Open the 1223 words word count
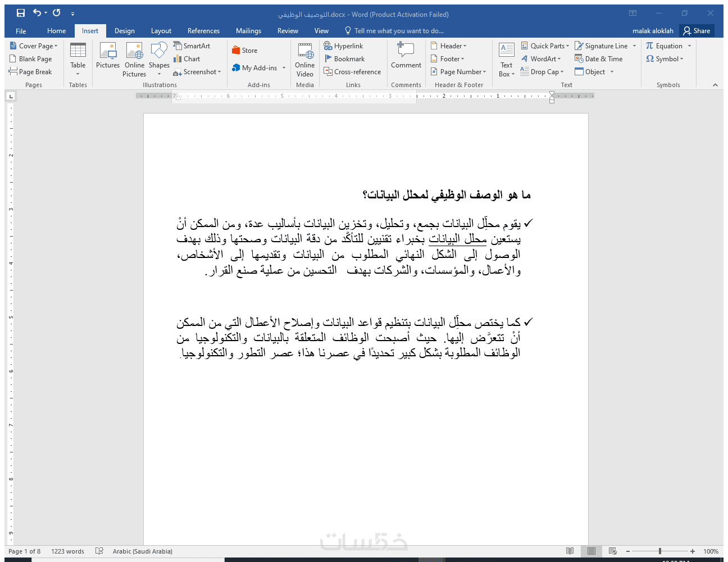Image resolution: width=728 pixels, height=562 pixels. click(67, 551)
